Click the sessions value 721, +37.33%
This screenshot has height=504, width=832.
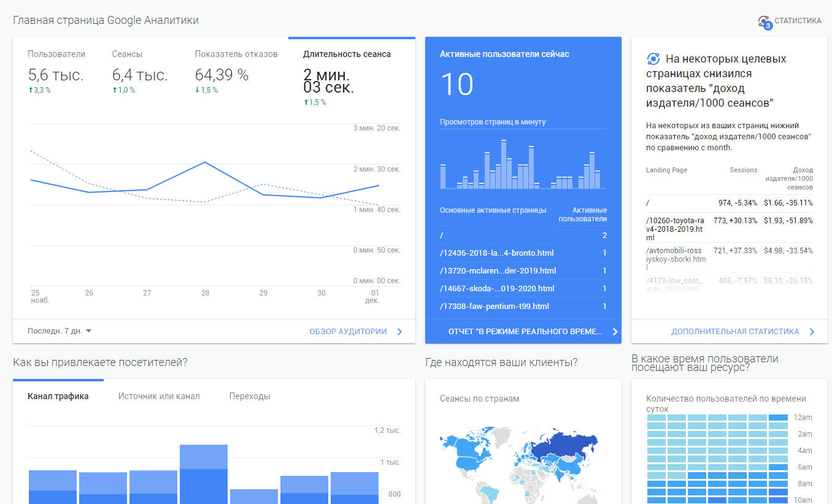click(x=736, y=251)
